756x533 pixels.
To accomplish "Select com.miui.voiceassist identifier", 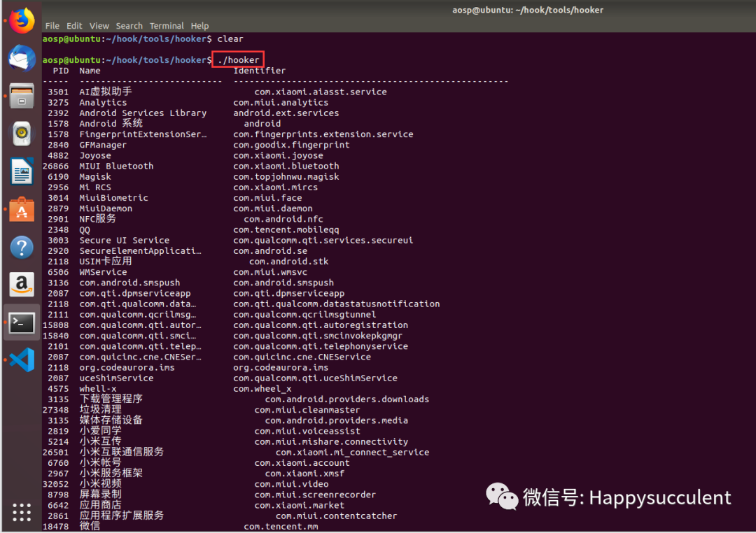I will (307, 431).
